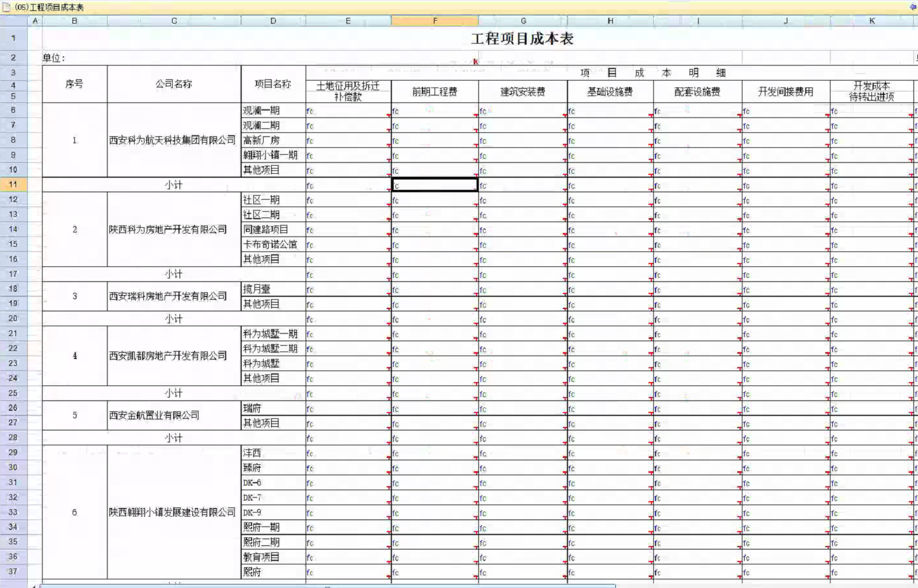
Task: Click the DK-7 project cell
Action: point(273,498)
